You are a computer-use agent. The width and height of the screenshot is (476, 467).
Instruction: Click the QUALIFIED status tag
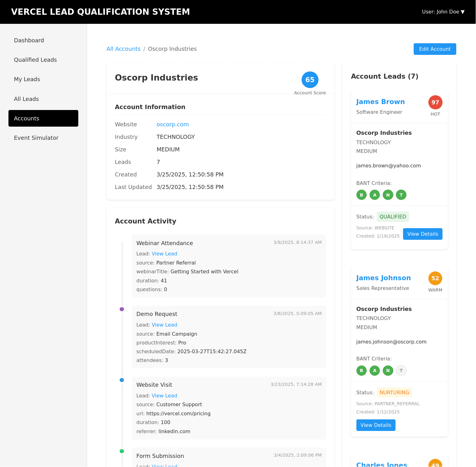[x=393, y=217]
